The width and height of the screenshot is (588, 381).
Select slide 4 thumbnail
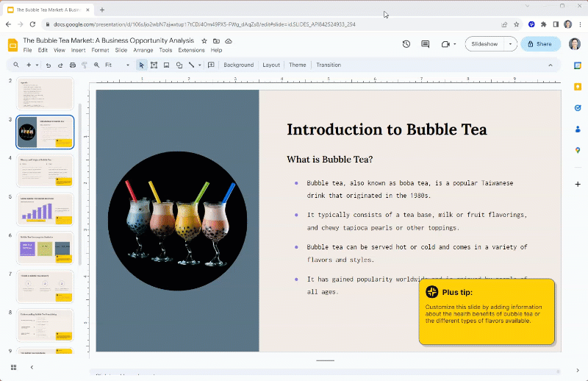tap(45, 171)
